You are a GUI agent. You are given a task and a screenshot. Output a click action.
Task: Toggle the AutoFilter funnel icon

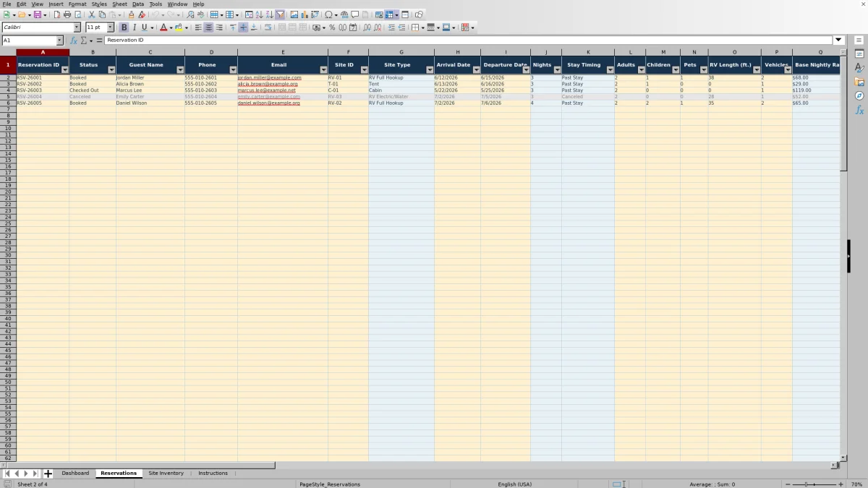[280, 14]
